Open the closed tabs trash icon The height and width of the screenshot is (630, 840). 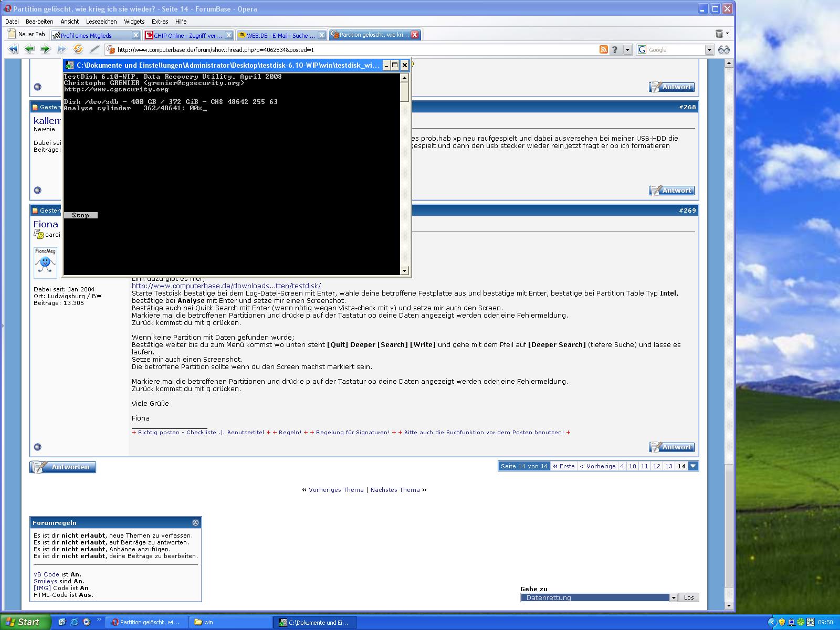pos(719,34)
